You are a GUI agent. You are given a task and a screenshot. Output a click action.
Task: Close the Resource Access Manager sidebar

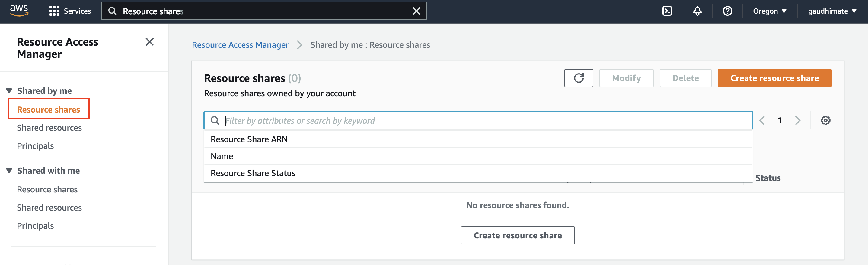pos(150,42)
